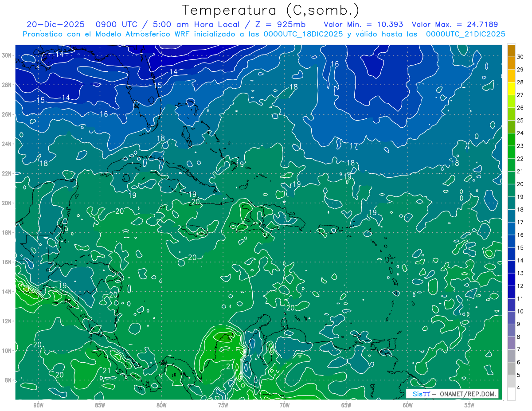Screen dimensions: 532x411
Task: Click the "14N" latitude axis label
Action: tap(8, 291)
